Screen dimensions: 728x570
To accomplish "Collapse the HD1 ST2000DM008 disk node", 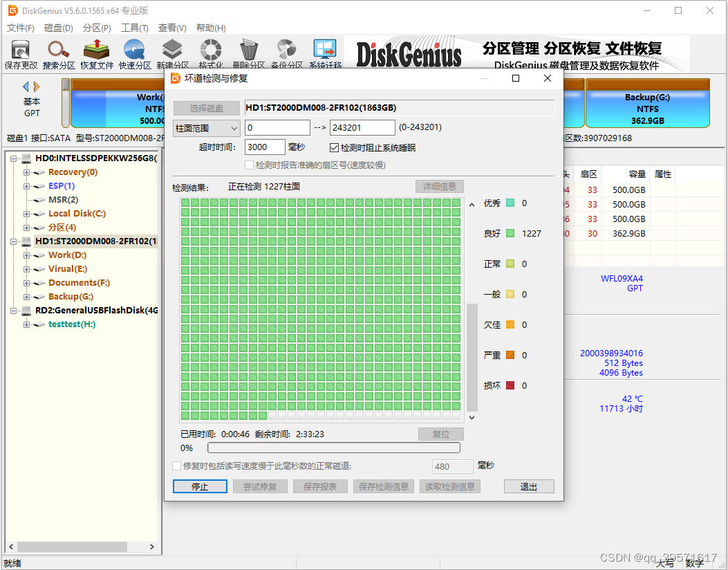I will 13,241.
